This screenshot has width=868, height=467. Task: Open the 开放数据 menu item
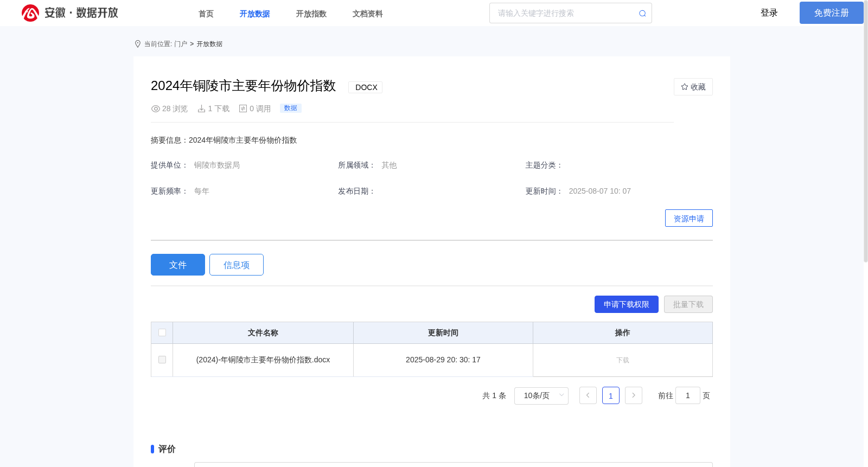255,14
